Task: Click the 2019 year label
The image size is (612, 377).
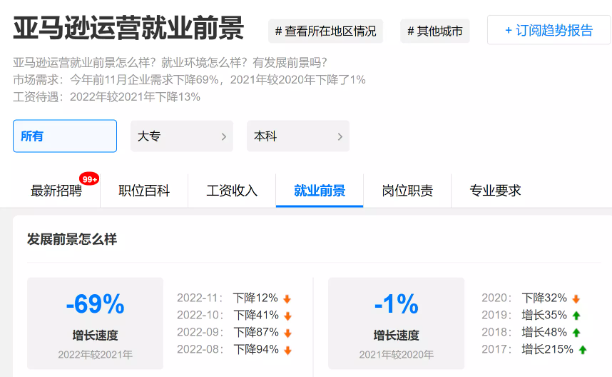Action: [x=496, y=315]
